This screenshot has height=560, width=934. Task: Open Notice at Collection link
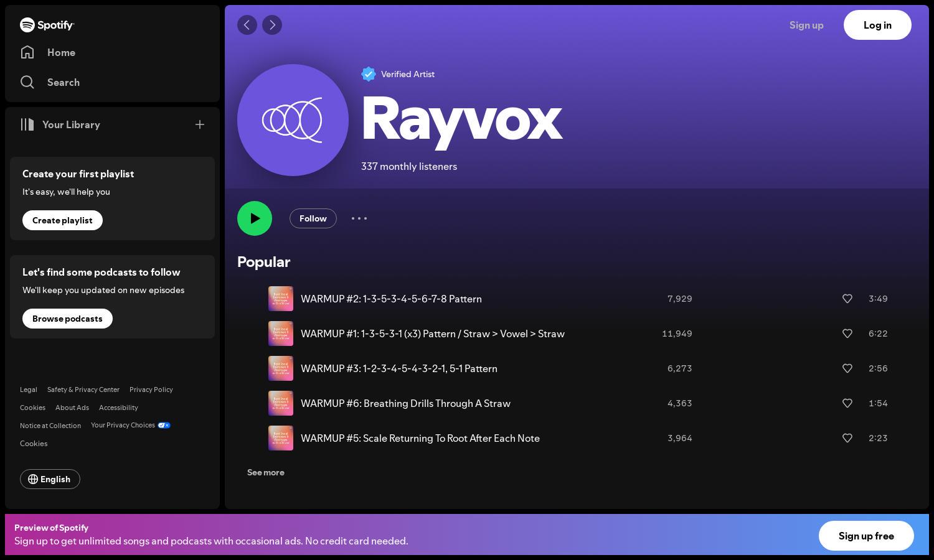pos(50,426)
